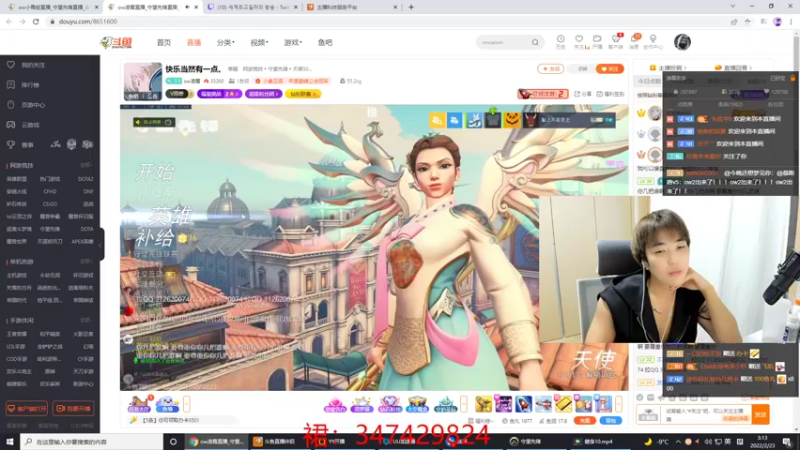Open Chrome in the Windows taskbar

coord(216,441)
